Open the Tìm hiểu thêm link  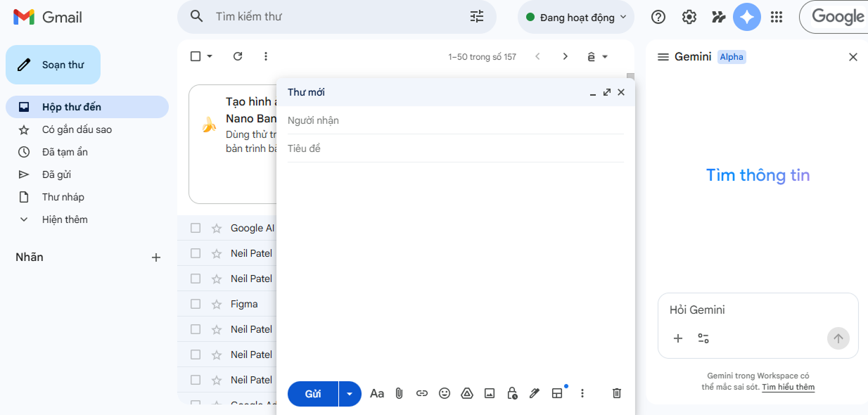coord(788,387)
